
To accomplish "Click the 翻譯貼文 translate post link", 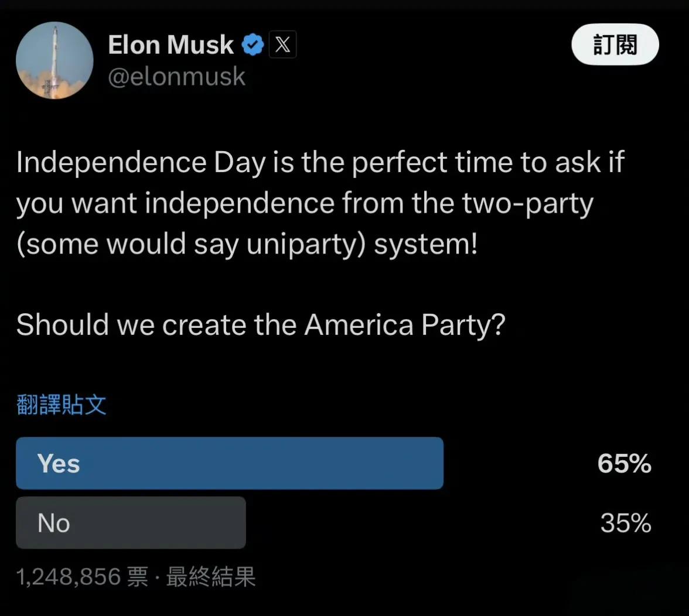I will 61,405.
